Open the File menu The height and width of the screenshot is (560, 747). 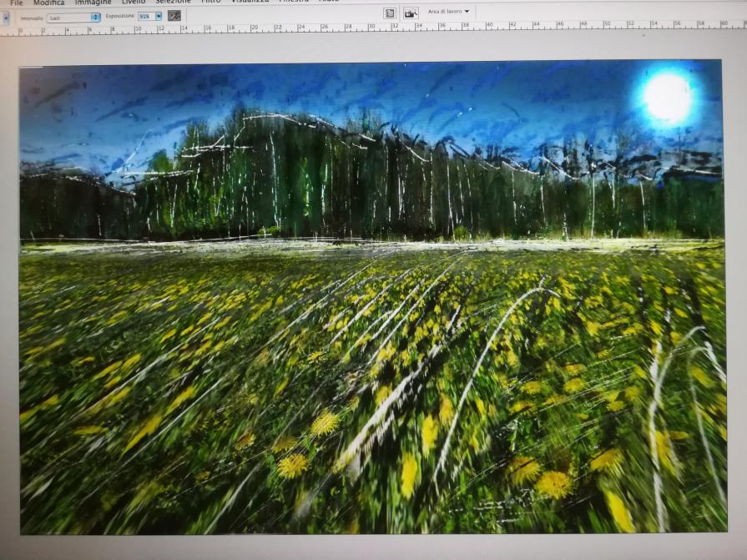(17, 3)
